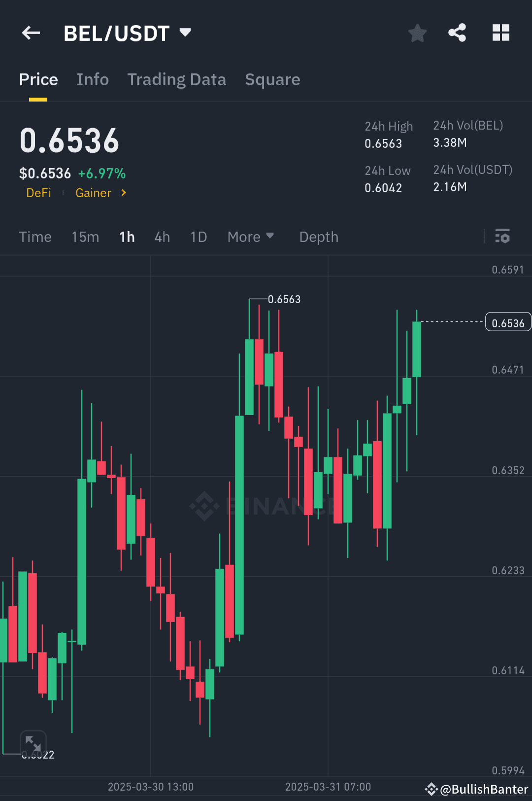Share the BEL/USDT chart
Viewport: 532px width, 801px height.
(457, 33)
